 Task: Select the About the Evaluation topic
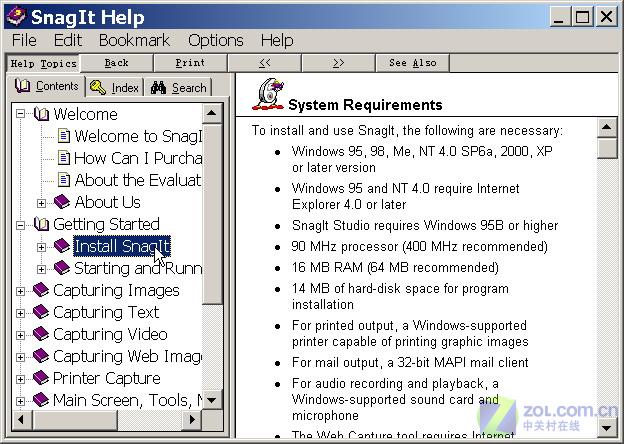tap(138, 180)
